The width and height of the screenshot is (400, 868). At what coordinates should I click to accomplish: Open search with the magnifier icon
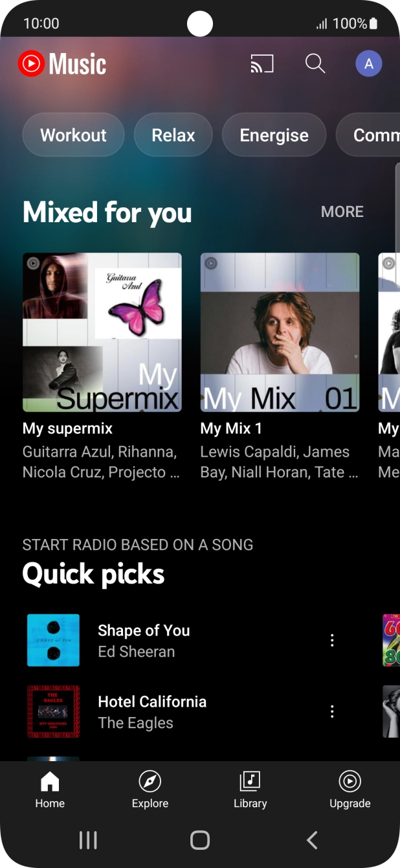315,63
